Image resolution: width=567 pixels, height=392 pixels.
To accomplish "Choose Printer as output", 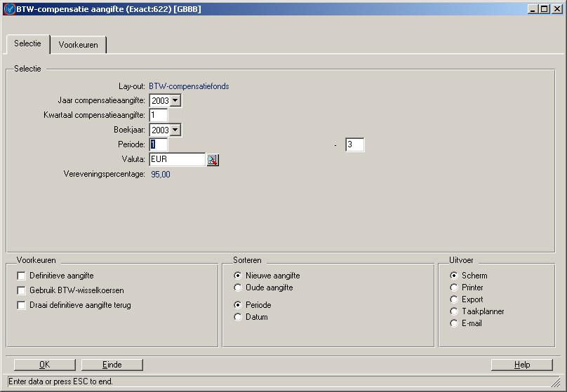I will pyautogui.click(x=454, y=288).
